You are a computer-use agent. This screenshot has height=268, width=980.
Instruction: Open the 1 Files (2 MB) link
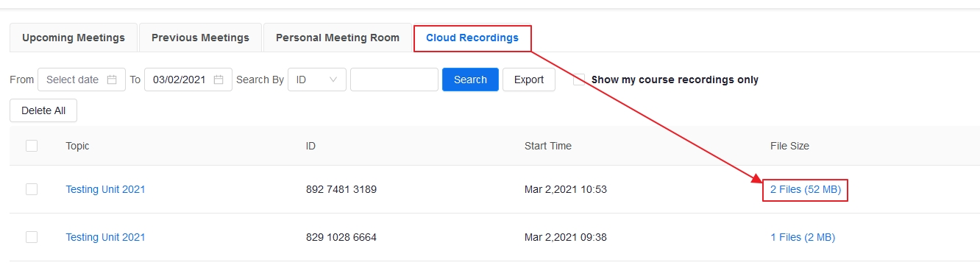click(803, 237)
